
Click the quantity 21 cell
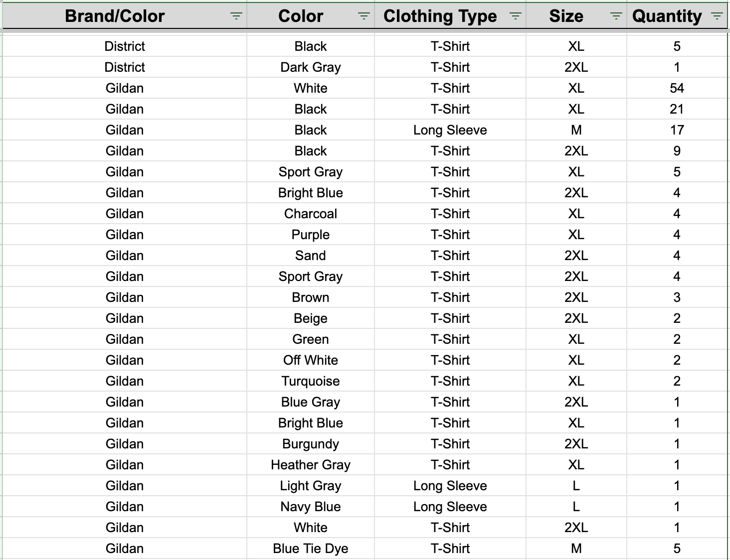click(677, 109)
